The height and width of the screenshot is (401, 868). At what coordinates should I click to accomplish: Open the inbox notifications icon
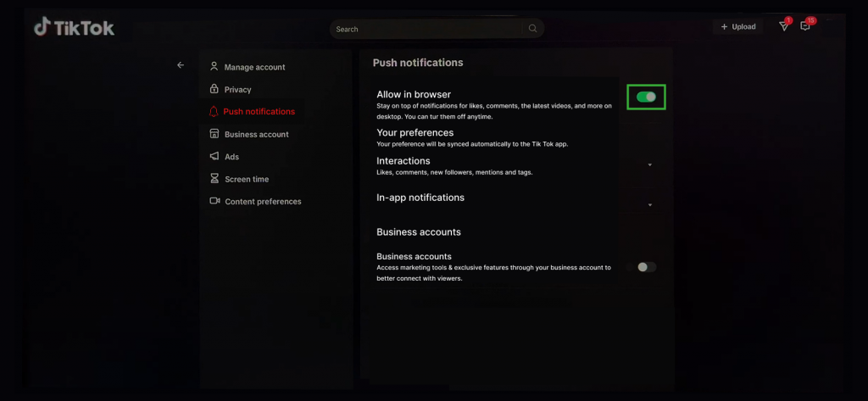pyautogui.click(x=805, y=26)
